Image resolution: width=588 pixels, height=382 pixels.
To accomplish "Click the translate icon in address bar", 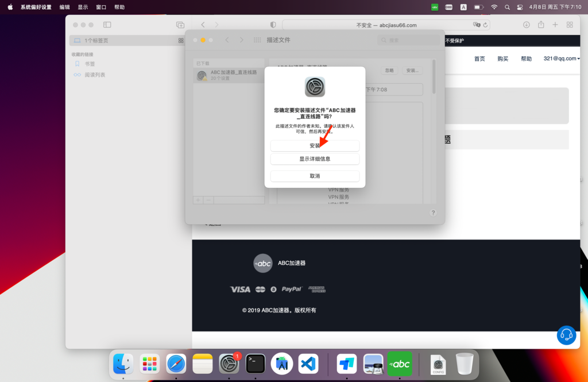I will point(477,25).
